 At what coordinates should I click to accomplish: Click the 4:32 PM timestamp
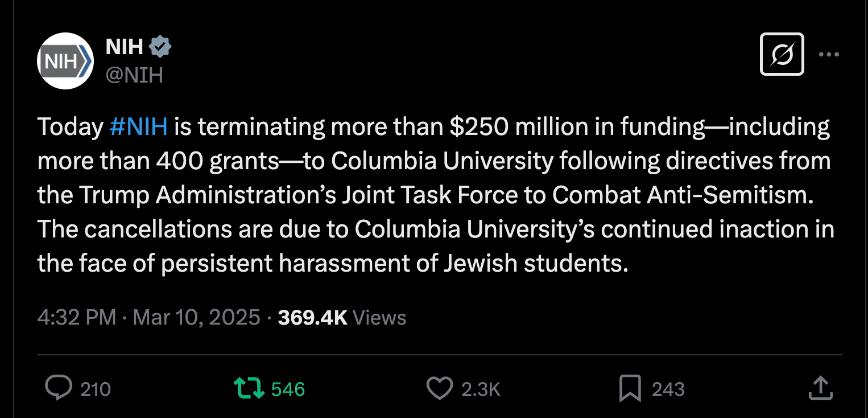pyautogui.click(x=76, y=317)
